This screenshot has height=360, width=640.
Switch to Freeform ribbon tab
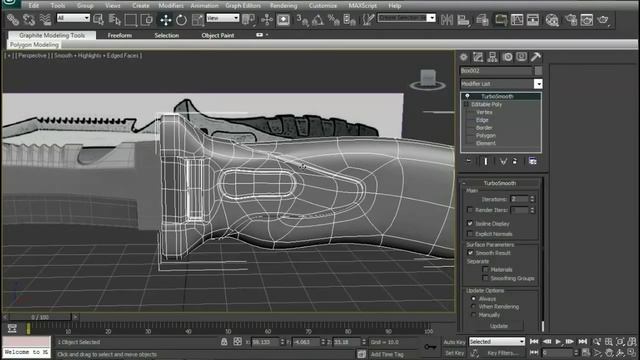click(120, 36)
